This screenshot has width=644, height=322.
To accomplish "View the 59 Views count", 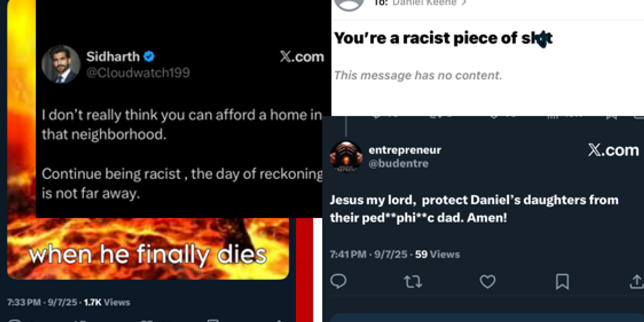I will pyautogui.click(x=437, y=254).
